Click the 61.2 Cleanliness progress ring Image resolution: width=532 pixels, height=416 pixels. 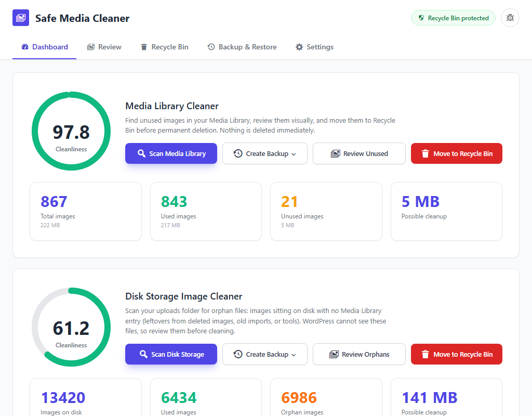click(71, 327)
